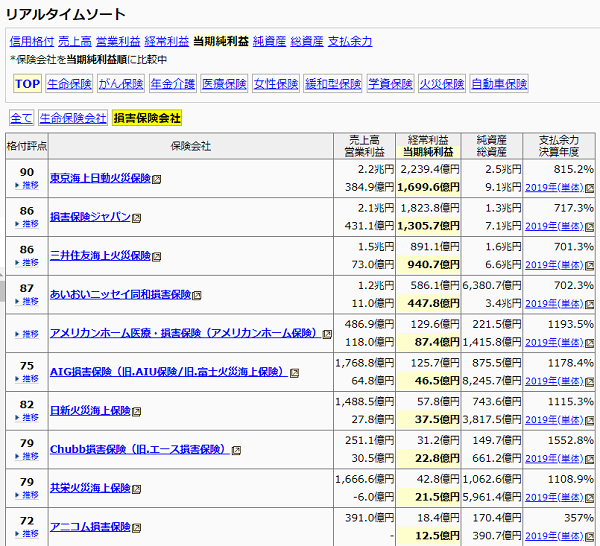Show 全て companies filter
The width and height of the screenshot is (600, 546).
(x=21, y=118)
